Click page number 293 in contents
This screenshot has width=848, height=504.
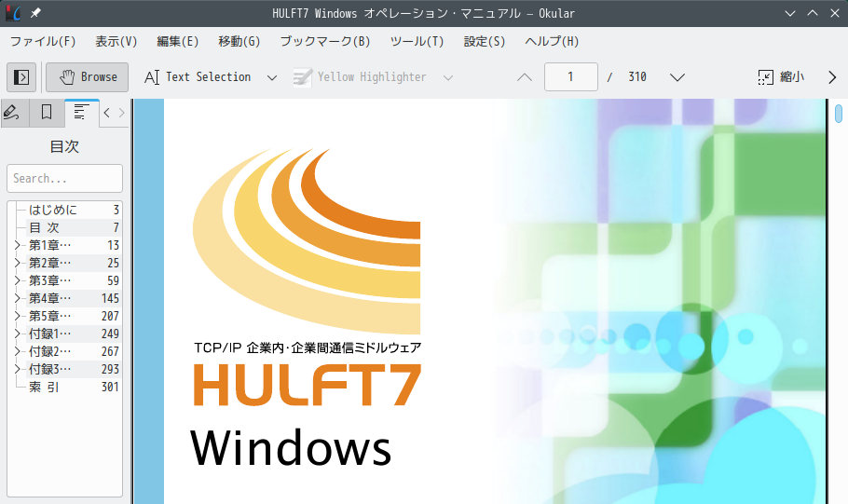click(x=110, y=369)
